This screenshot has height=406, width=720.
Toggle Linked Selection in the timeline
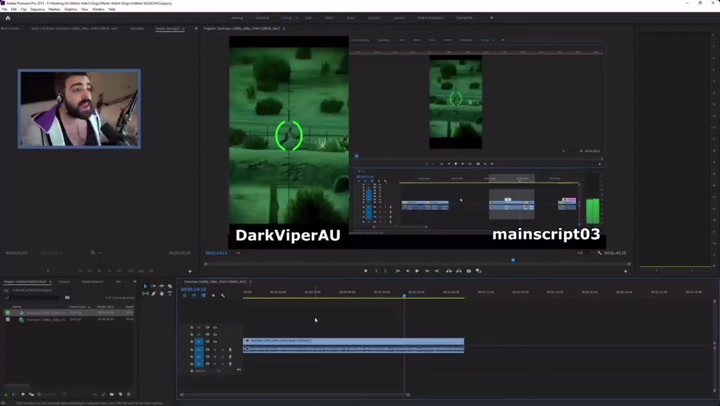[203, 296]
